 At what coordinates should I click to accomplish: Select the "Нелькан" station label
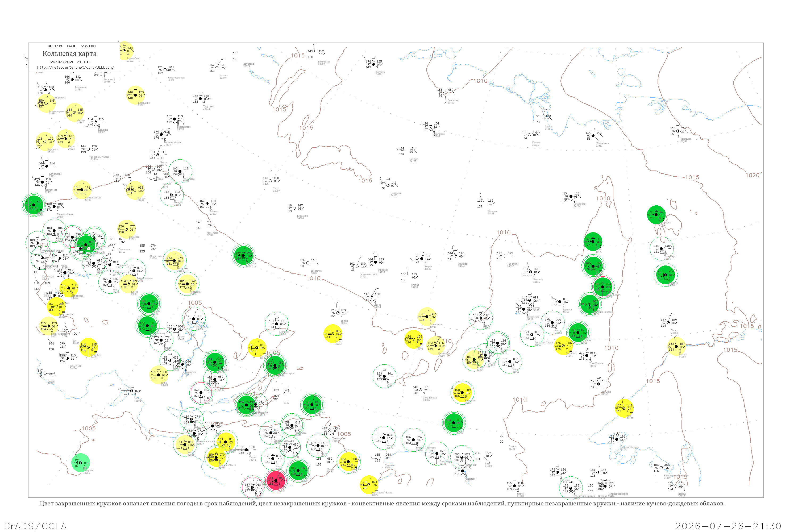click(x=606, y=392)
